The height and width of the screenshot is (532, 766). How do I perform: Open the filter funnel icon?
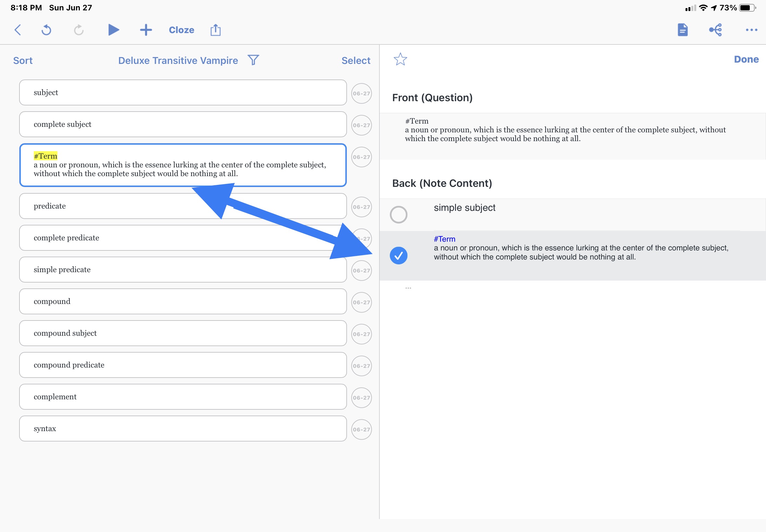tap(253, 60)
